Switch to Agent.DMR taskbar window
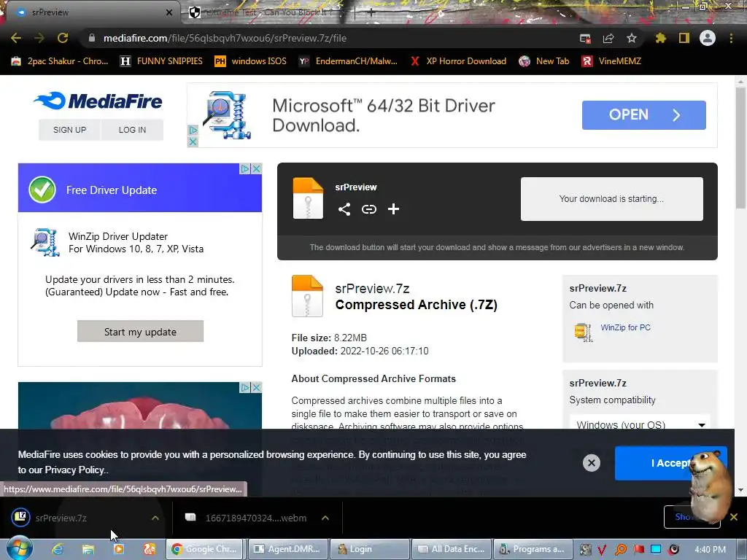Image resolution: width=747 pixels, height=560 pixels. [x=289, y=549]
